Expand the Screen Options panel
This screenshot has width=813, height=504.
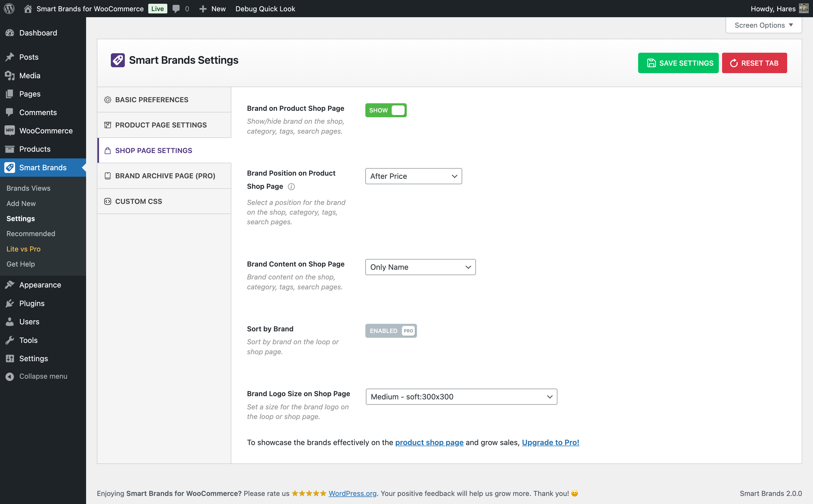(763, 25)
